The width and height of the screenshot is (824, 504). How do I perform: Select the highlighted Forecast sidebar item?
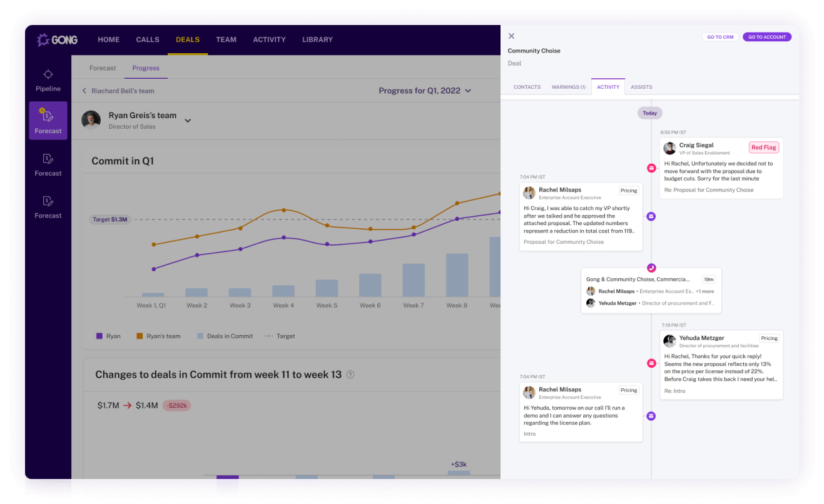coord(48,121)
